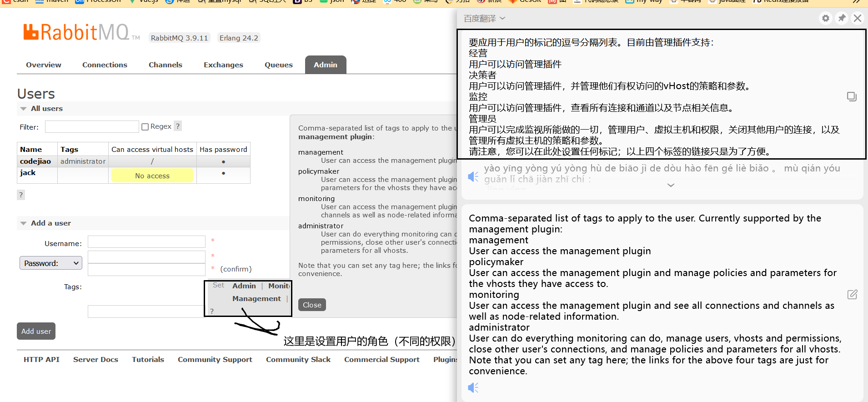This screenshot has height=402, width=868.
Task: Open the Password type dropdown
Action: [51, 263]
